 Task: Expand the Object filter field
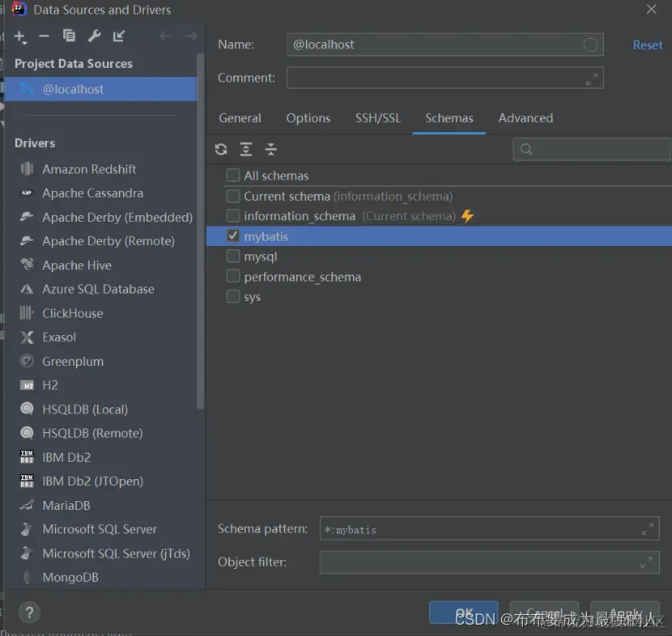646,562
